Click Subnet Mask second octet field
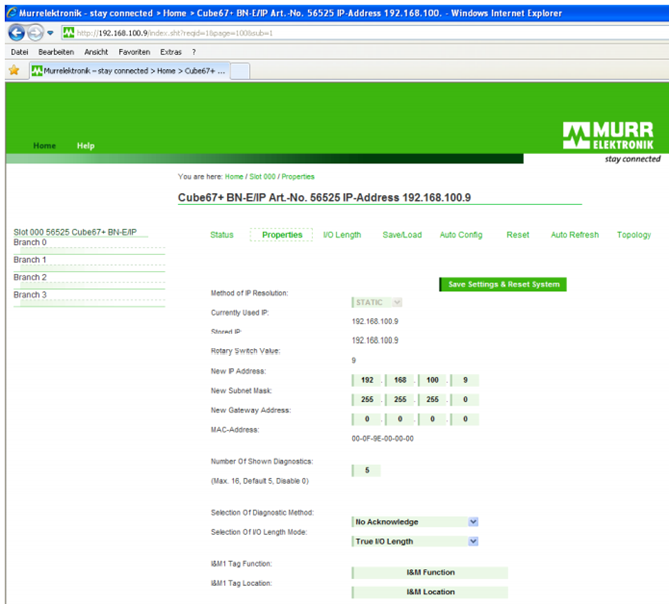 click(399, 400)
